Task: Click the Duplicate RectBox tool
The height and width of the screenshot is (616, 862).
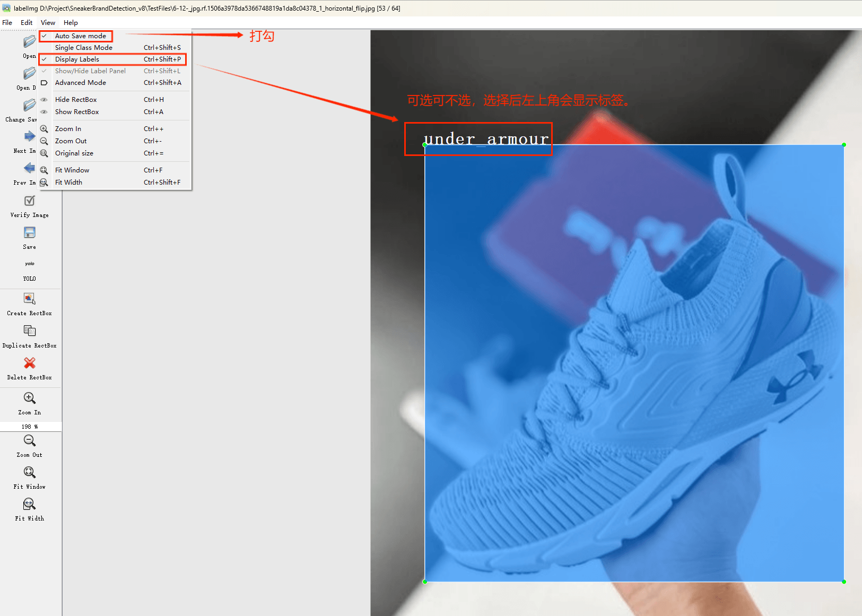Action: [30, 331]
